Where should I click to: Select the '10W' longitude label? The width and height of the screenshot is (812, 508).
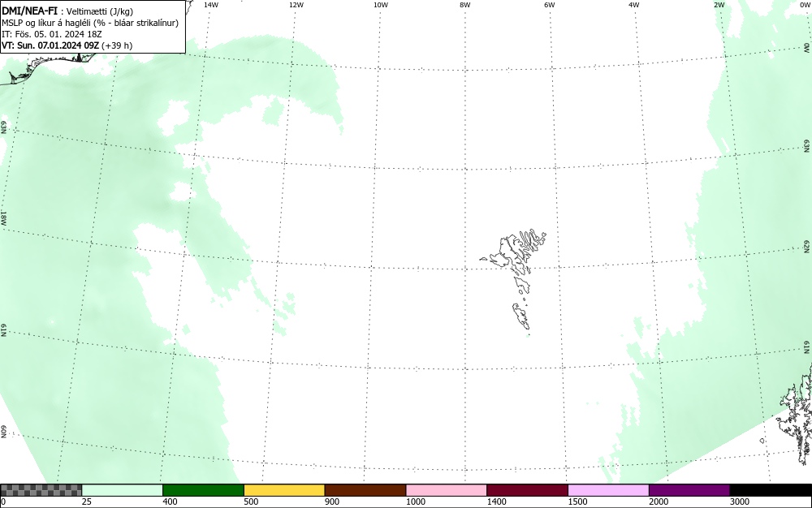click(381, 5)
